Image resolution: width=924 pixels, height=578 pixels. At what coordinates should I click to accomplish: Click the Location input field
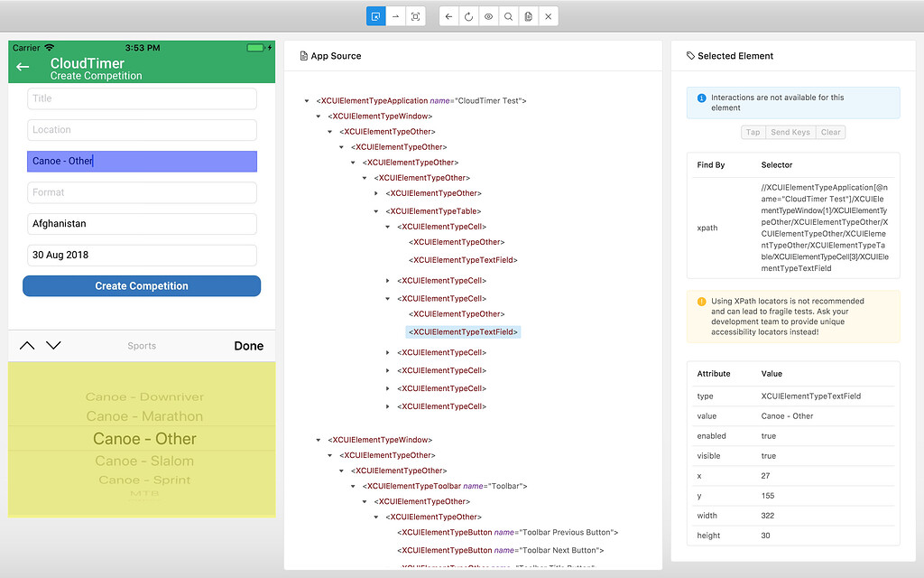coord(142,130)
